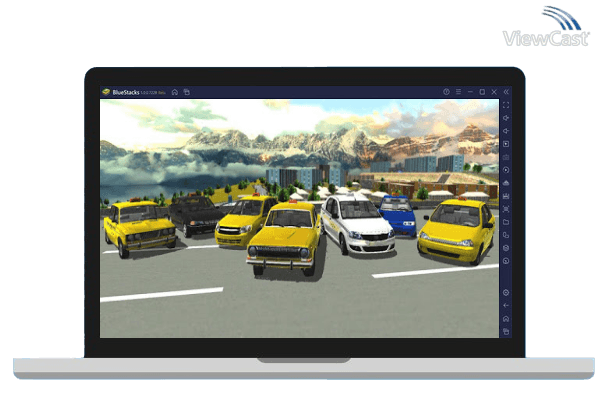Image resolution: width=602 pixels, height=414 pixels.
Task: Click the BlueStacks logo in the title bar
Action: point(106,92)
